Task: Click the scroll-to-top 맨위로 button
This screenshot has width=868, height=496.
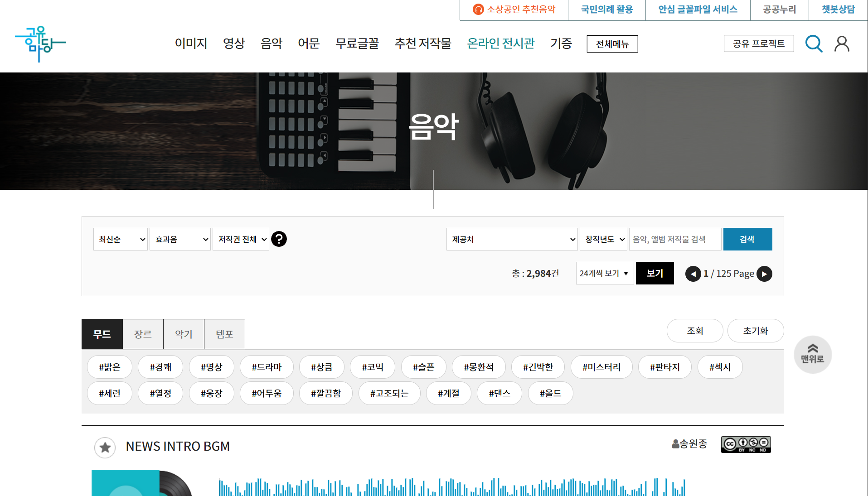Action: coord(812,354)
